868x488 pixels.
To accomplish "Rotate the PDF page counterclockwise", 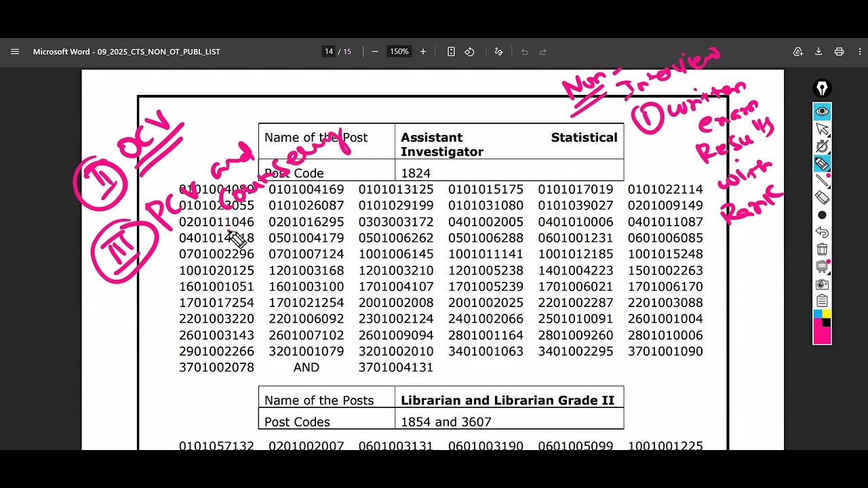I will [x=469, y=52].
